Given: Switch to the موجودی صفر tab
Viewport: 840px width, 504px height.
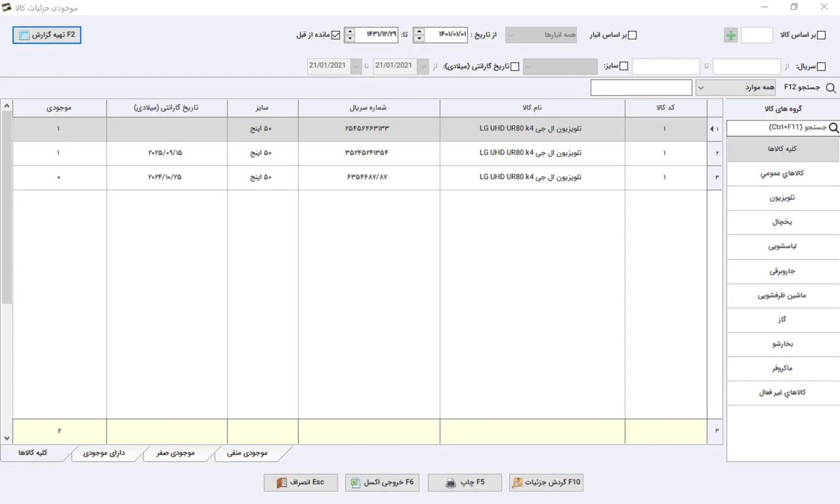Looking at the screenshot, I should tap(176, 453).
